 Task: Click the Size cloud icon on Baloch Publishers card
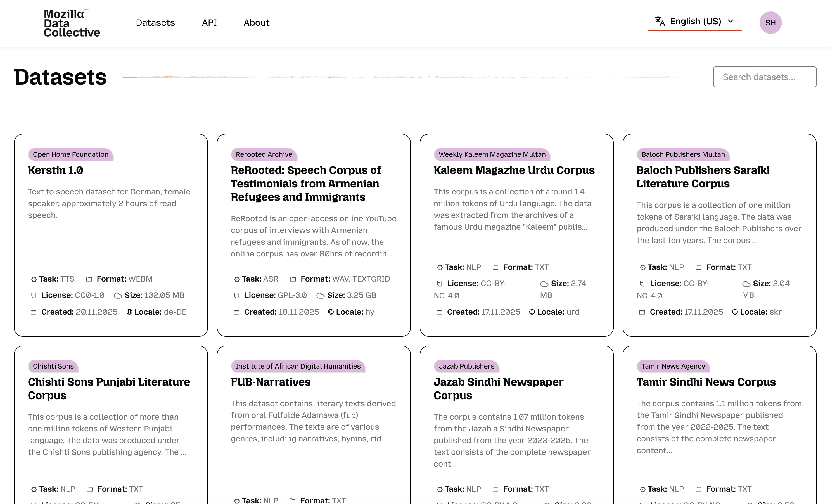click(x=746, y=284)
